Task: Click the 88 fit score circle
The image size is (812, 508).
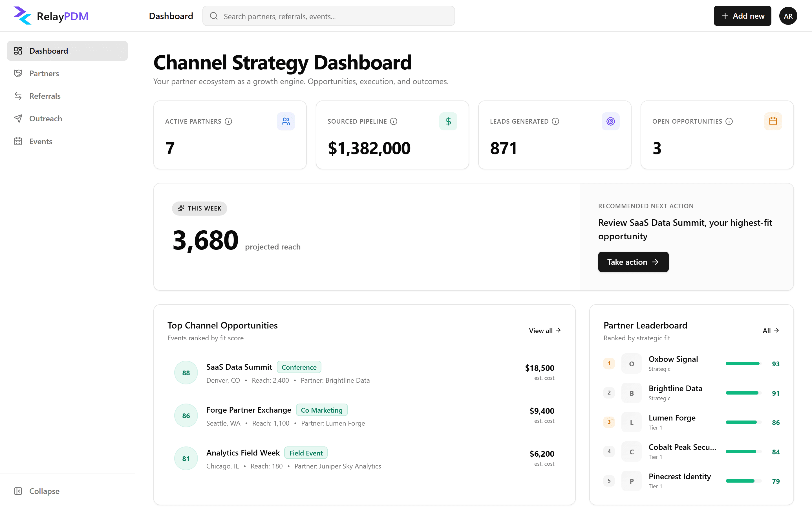Action: tap(186, 373)
